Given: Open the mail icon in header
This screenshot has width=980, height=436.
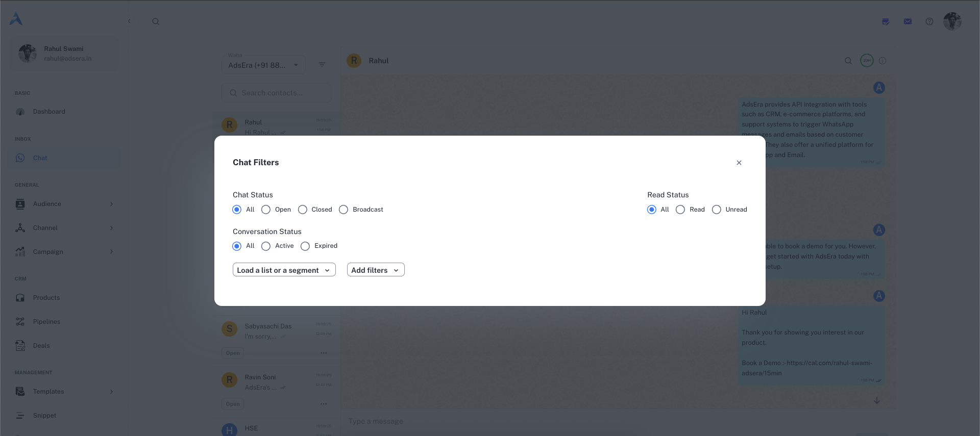Looking at the screenshot, I should point(908,21).
